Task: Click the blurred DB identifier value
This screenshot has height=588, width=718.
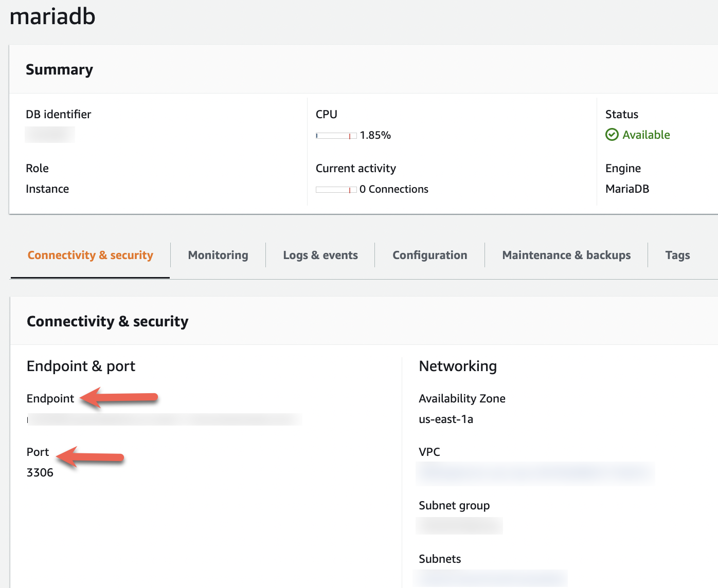Action: click(x=50, y=135)
